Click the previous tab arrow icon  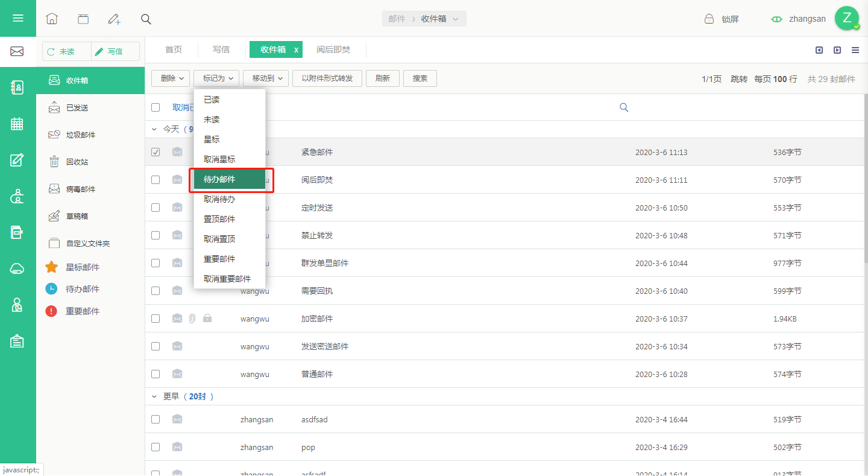point(819,50)
